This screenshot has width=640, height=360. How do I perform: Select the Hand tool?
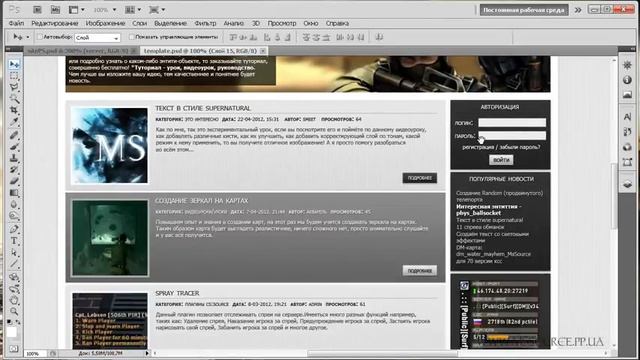[x=14, y=300]
